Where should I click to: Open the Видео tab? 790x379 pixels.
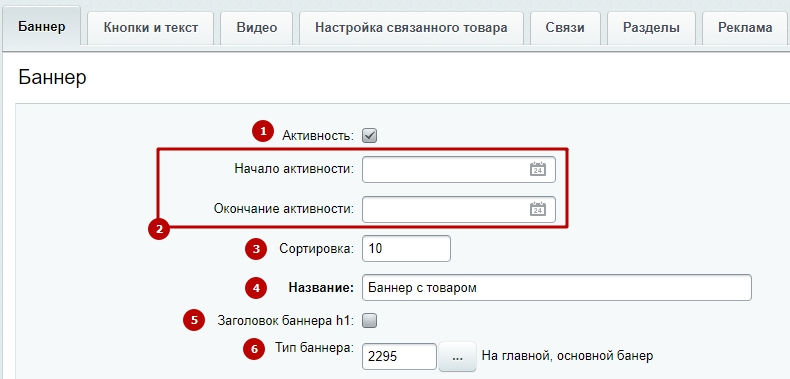(256, 28)
